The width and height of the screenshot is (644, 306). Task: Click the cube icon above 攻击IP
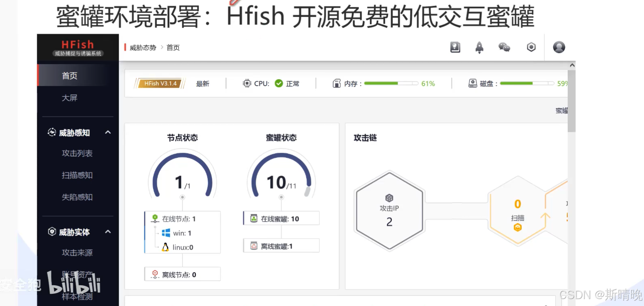389,198
